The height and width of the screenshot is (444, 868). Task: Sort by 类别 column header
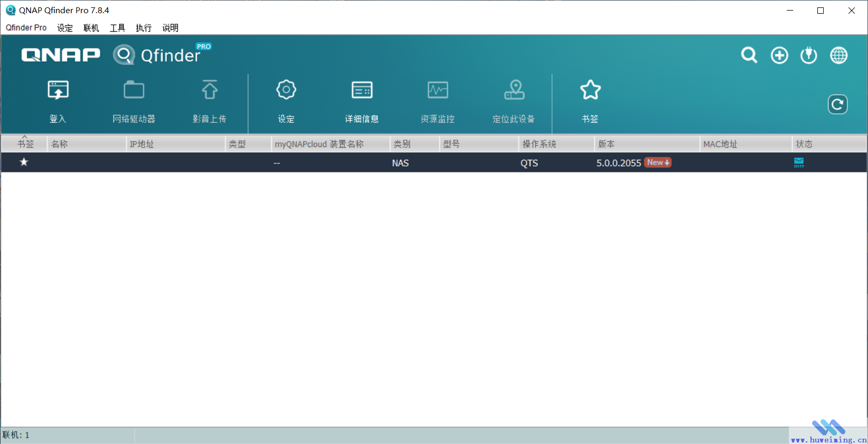[x=415, y=144]
